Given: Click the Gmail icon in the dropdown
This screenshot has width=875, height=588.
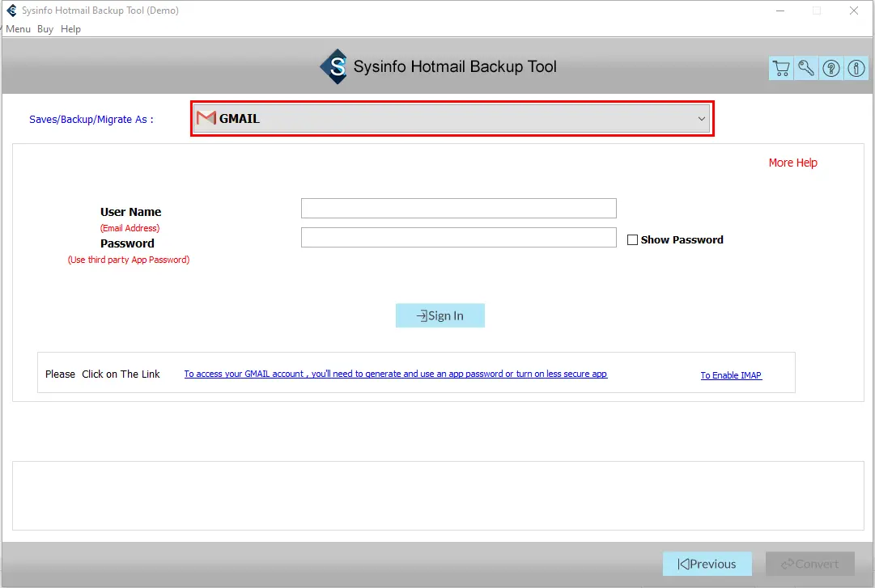Looking at the screenshot, I should (x=206, y=118).
